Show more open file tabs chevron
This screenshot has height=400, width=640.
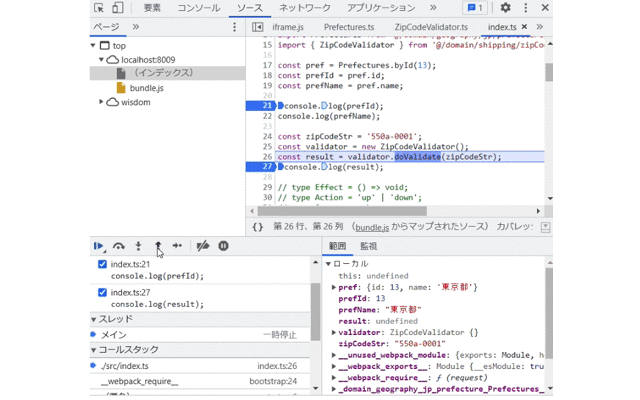point(540,27)
